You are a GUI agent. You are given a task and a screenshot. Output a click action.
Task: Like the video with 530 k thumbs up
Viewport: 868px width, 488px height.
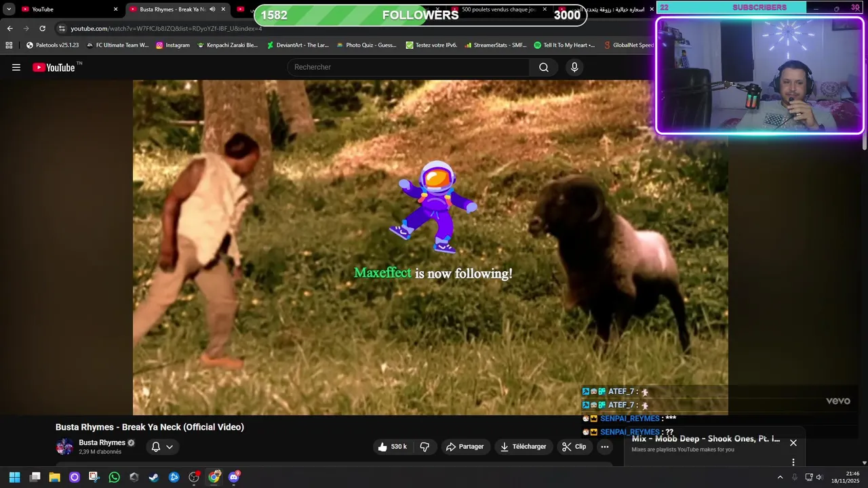[393, 447]
